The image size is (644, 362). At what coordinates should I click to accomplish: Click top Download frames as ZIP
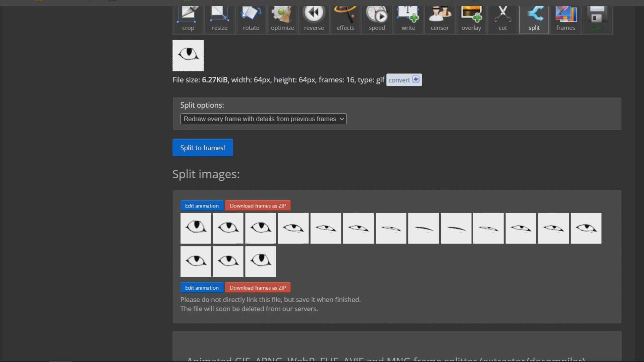258,206
